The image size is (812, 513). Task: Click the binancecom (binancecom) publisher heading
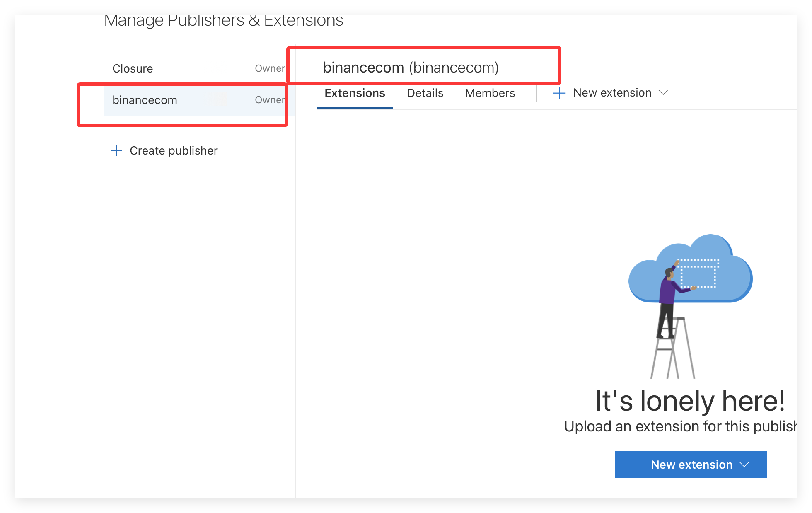point(411,68)
